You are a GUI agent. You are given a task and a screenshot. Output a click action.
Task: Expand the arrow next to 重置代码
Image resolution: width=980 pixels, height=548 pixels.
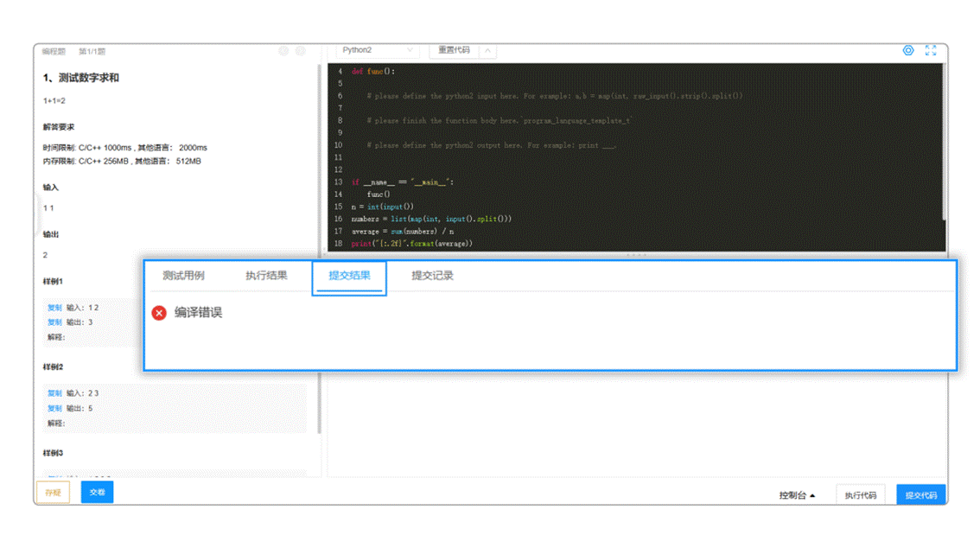(487, 50)
